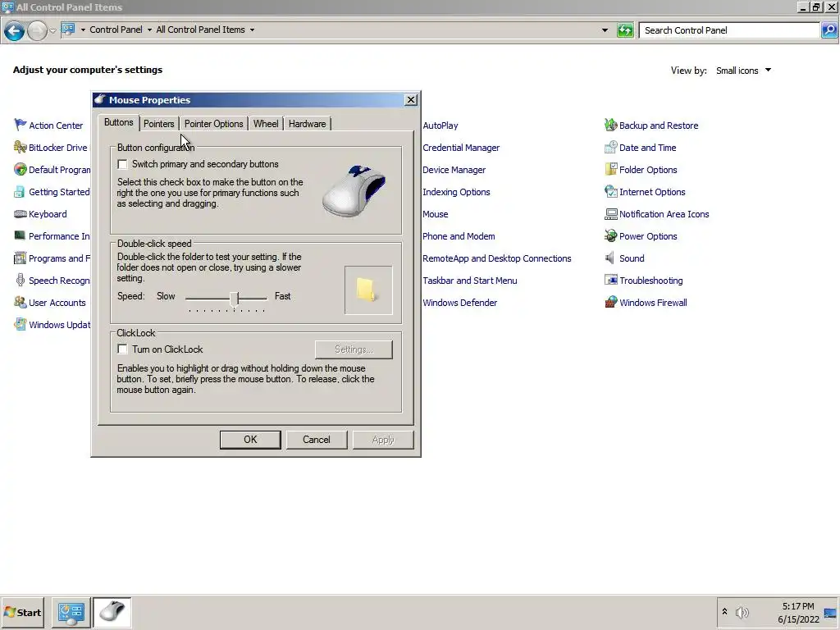
Task: Close the Mouse Properties dialog
Action: tap(410, 99)
